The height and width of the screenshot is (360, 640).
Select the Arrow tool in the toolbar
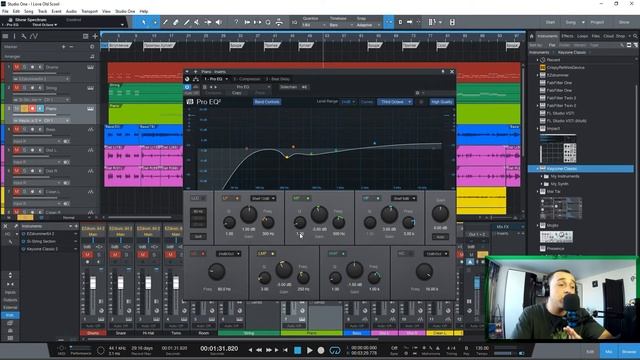[x=144, y=22]
